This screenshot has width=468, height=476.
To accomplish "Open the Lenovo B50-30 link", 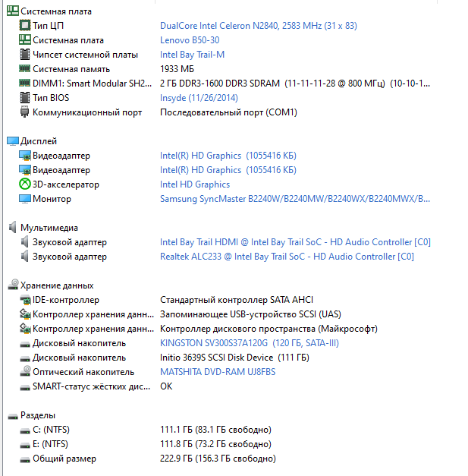I will click(x=190, y=40).
